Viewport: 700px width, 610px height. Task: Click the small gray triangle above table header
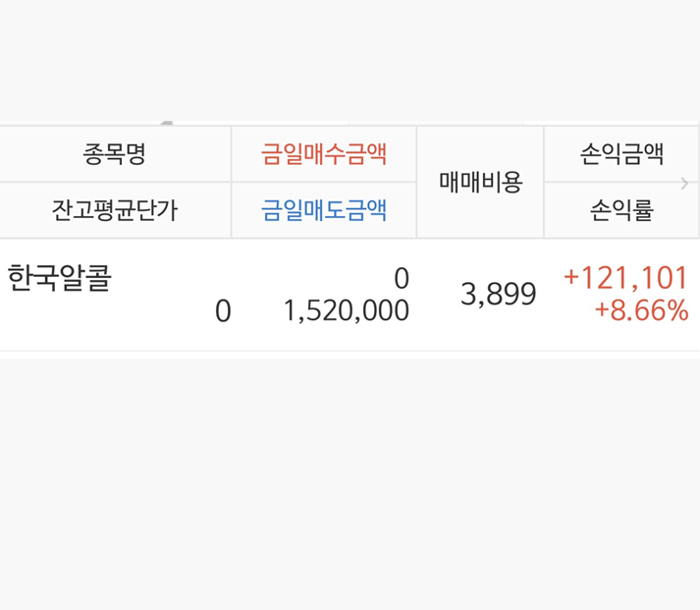click(x=166, y=123)
